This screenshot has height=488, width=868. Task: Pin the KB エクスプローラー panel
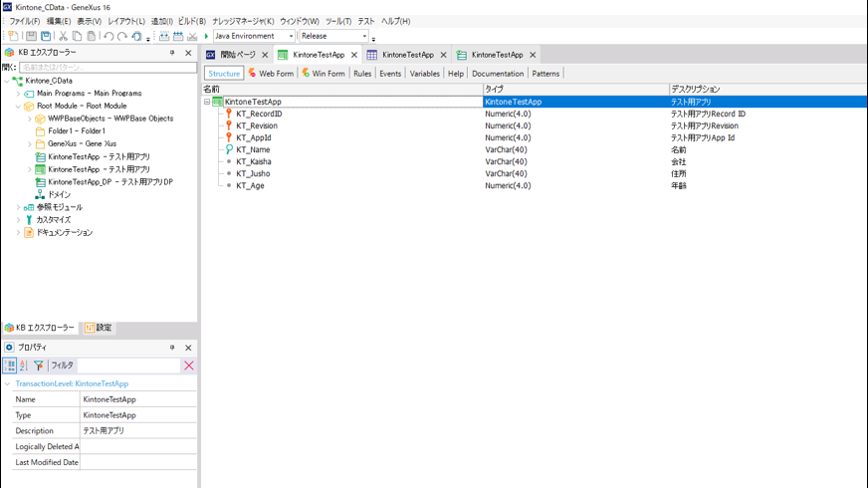click(x=172, y=53)
